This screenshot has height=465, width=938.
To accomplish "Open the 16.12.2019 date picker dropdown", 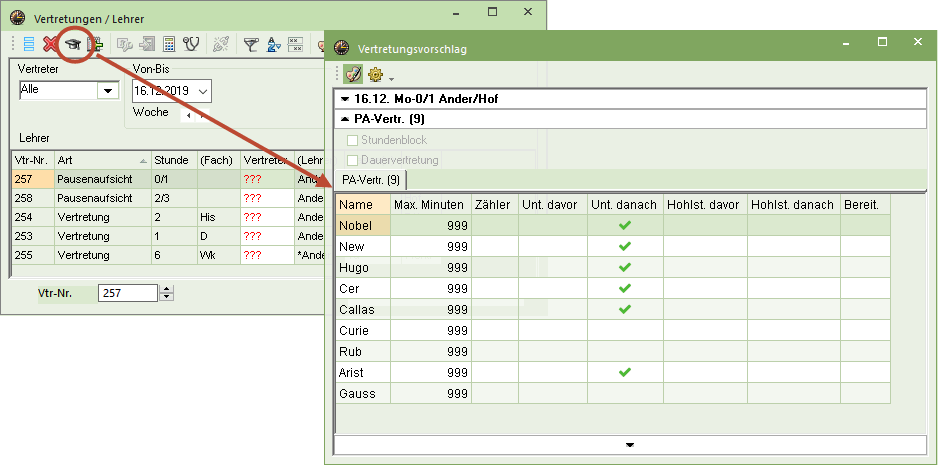I will click(203, 91).
